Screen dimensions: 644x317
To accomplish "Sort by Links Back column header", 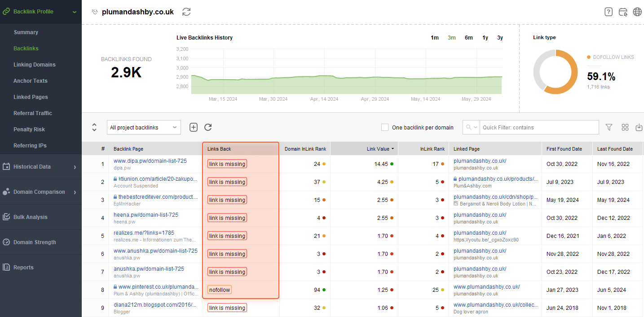I will [219, 149].
